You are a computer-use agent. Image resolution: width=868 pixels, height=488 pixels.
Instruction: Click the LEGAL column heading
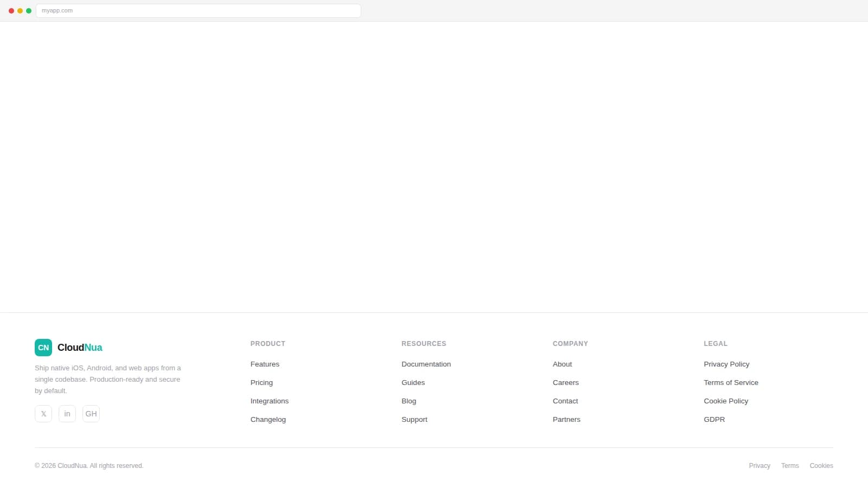[x=716, y=344]
